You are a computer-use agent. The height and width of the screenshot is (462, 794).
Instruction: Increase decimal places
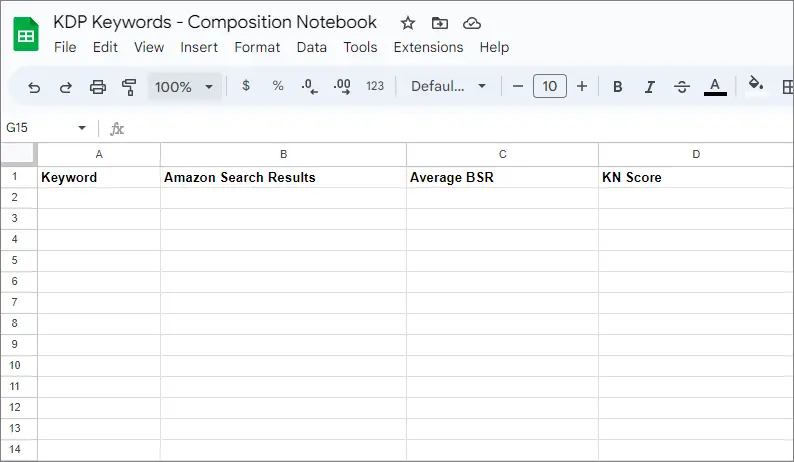[342, 87]
